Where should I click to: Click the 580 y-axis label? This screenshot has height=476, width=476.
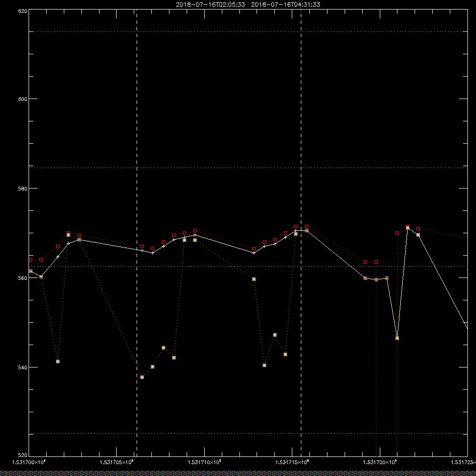23,188
